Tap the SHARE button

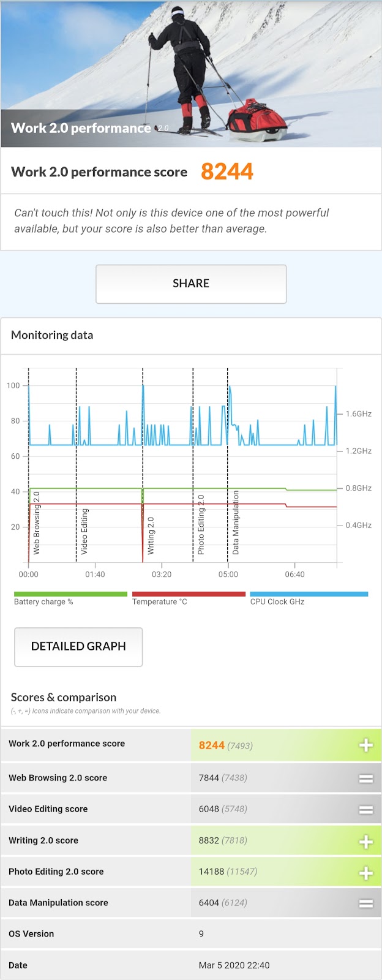tap(191, 284)
